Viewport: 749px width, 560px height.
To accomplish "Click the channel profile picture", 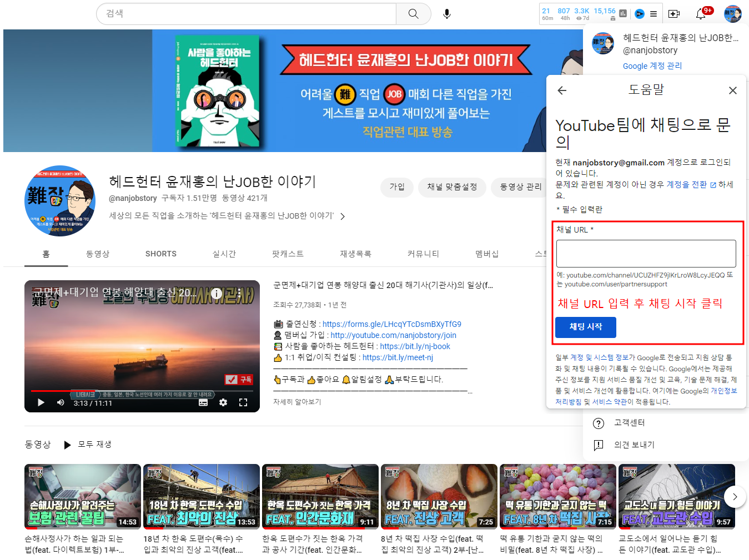I will [x=60, y=201].
